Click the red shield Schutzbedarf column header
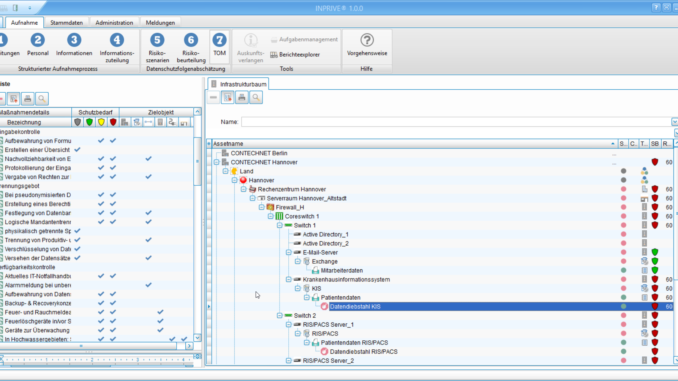The width and height of the screenshot is (678, 381). 113,122
